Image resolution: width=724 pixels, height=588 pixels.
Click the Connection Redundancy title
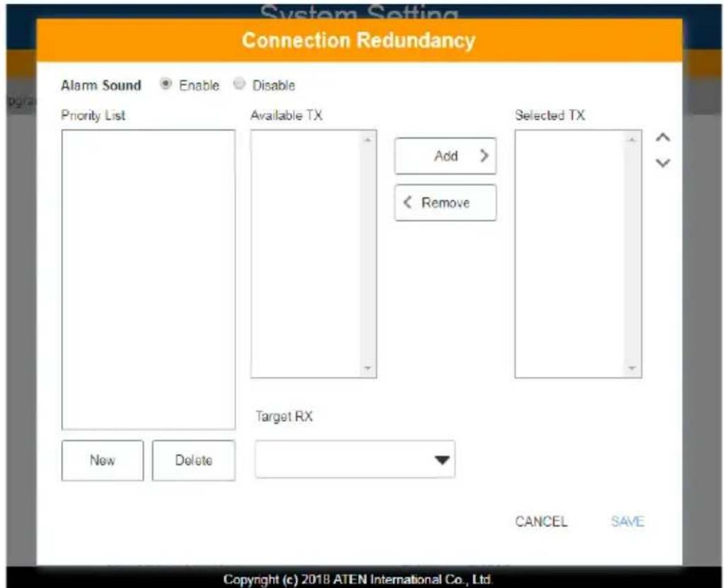[359, 40]
